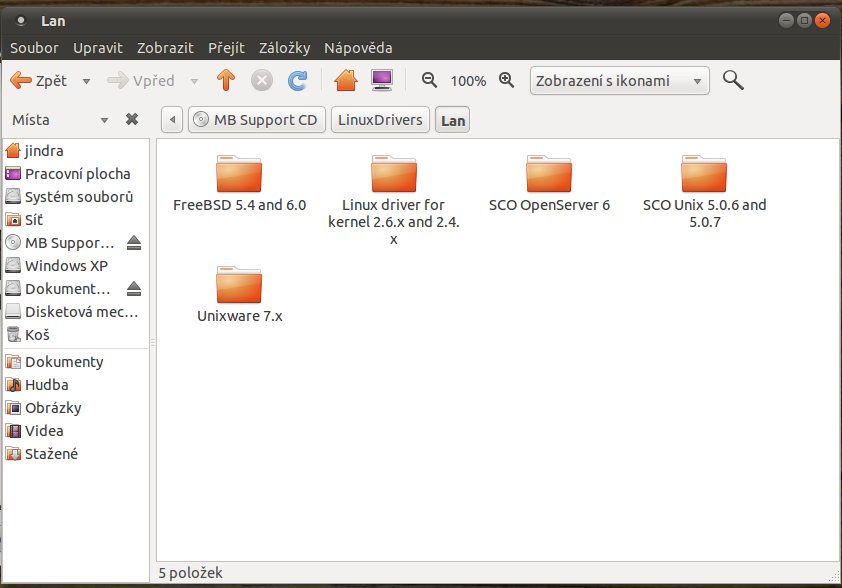
Task: Open Pracovní plocha in sidebar
Action: point(76,174)
